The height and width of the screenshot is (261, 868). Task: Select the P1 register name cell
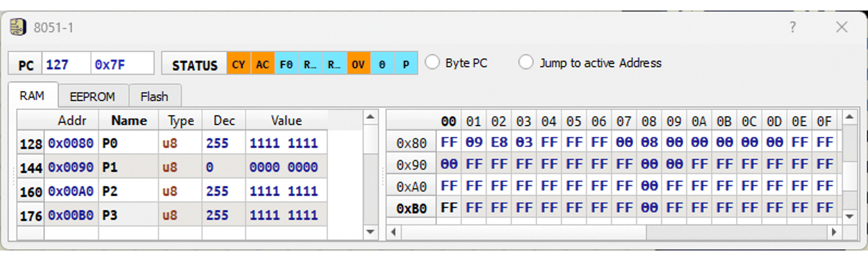pos(129,167)
